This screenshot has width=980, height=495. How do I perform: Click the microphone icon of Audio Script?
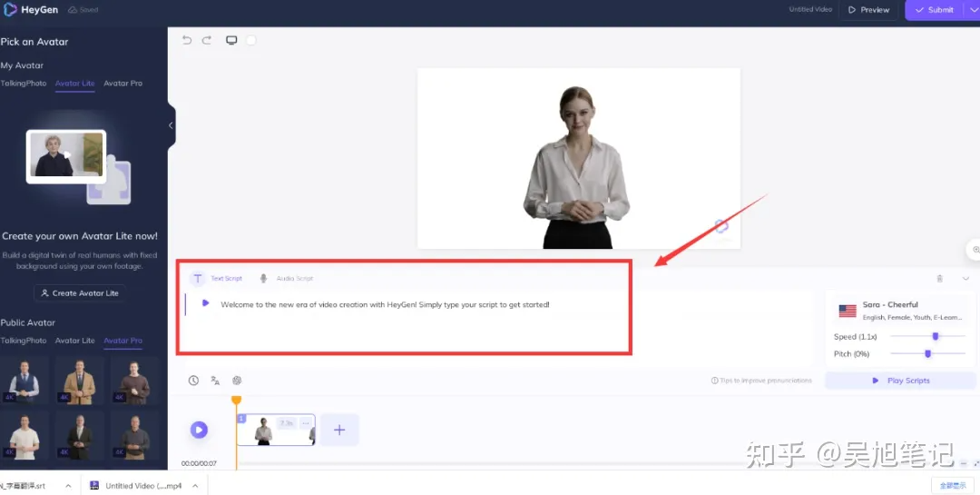point(264,279)
